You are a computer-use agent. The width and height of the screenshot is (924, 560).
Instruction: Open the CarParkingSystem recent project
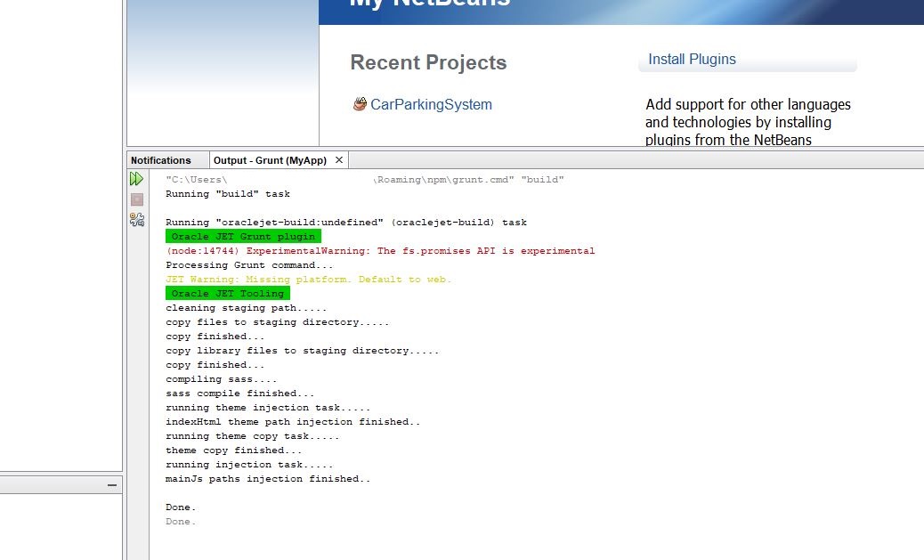431,104
